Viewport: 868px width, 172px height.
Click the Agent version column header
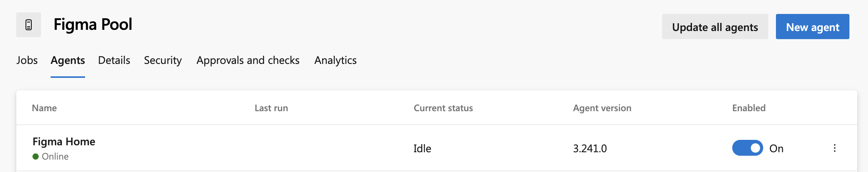[602, 108]
